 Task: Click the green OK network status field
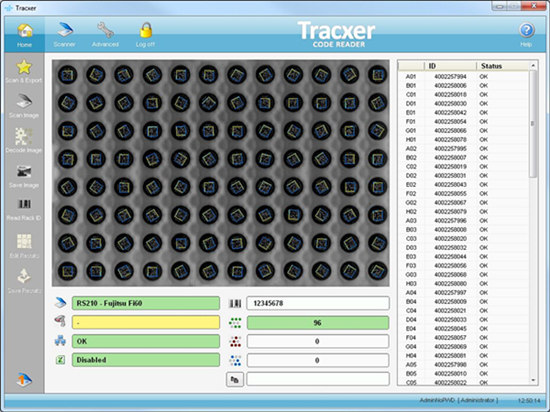click(x=146, y=341)
